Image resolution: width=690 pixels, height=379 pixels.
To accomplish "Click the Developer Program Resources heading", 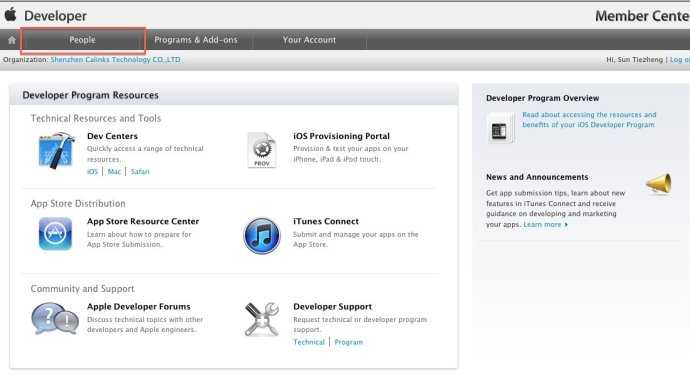I will tap(90, 95).
